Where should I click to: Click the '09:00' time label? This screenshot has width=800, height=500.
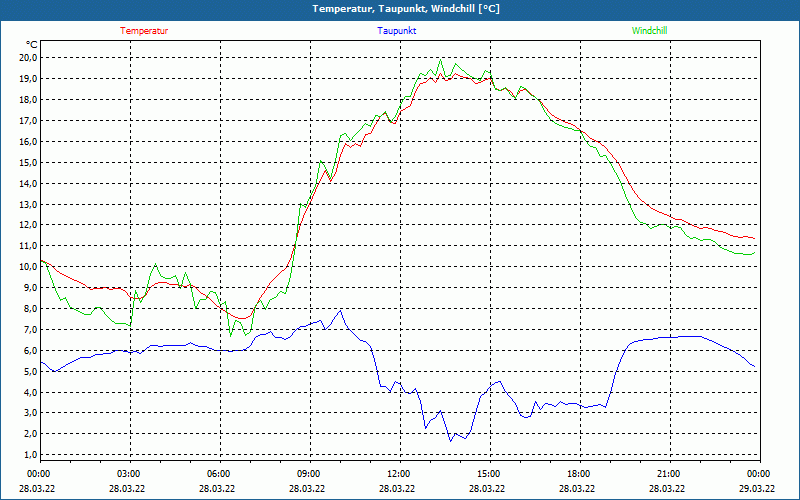click(309, 474)
